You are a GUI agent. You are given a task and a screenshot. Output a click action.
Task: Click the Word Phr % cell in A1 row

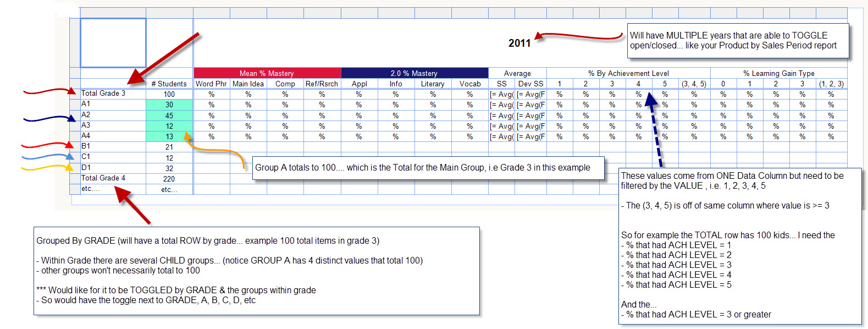tap(212, 105)
